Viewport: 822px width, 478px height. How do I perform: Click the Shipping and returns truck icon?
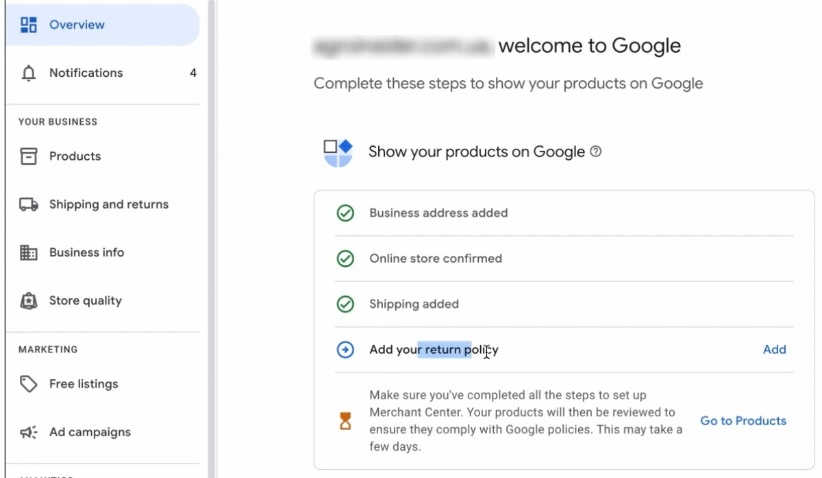29,204
